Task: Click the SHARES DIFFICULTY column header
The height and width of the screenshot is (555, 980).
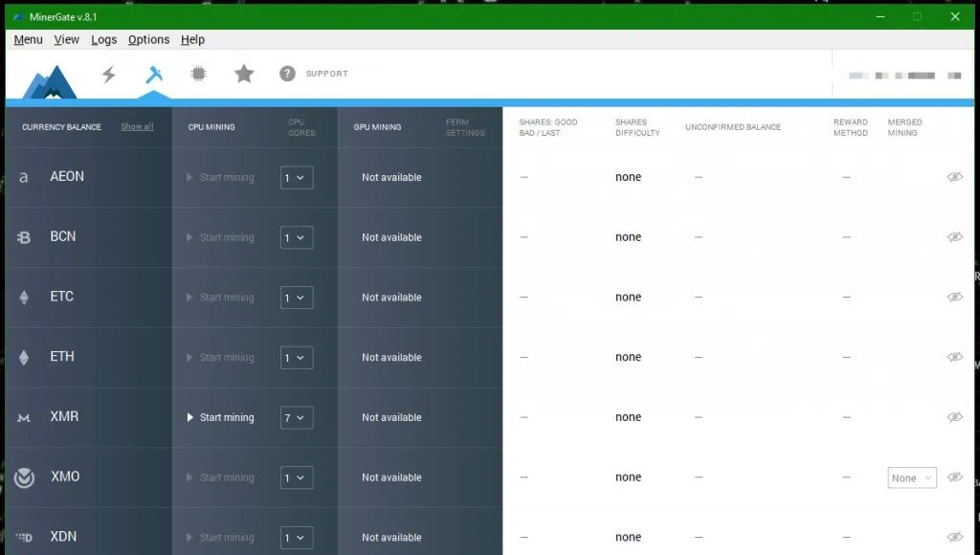Action: 636,127
